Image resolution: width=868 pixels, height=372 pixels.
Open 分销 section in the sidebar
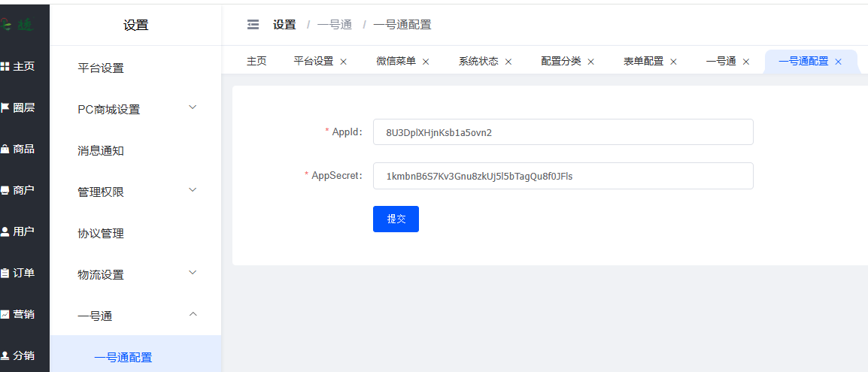click(x=18, y=355)
